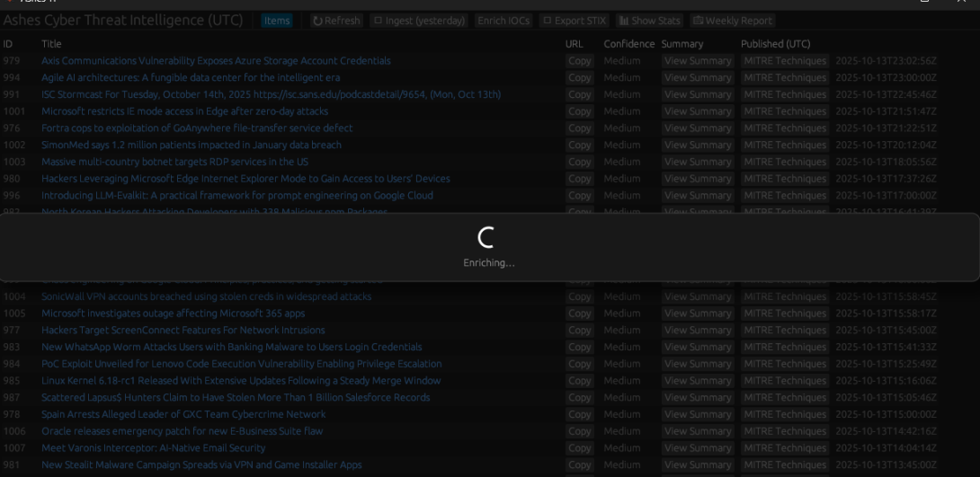Open SonicWall VPN accounts breached article
This screenshot has width=980, height=477.
[x=206, y=296]
